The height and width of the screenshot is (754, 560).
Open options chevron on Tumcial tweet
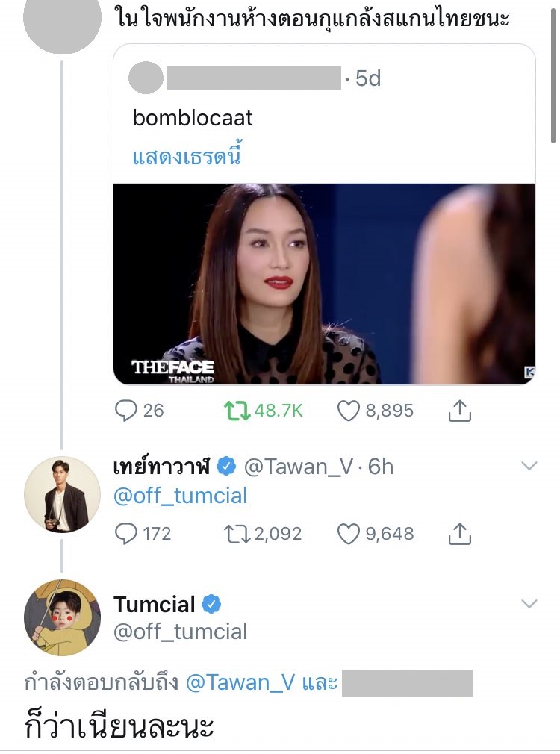pyautogui.click(x=529, y=603)
